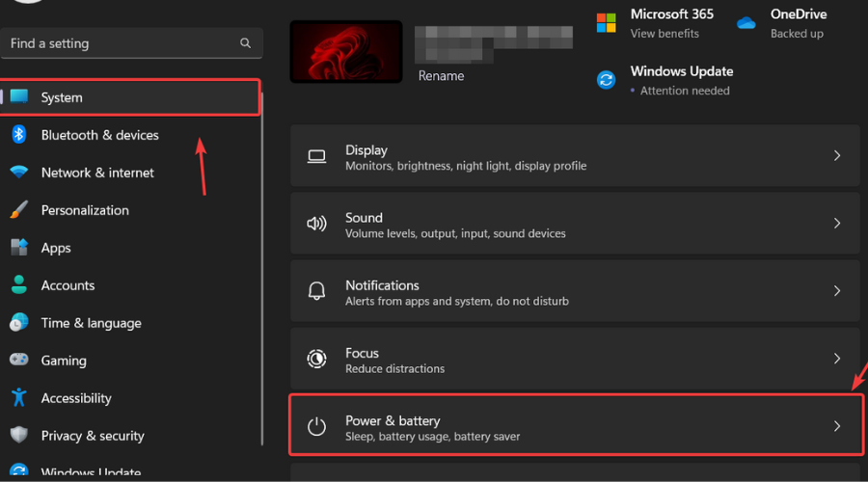Open Apps in the sidebar
The height and width of the screenshot is (482, 868).
pos(56,248)
